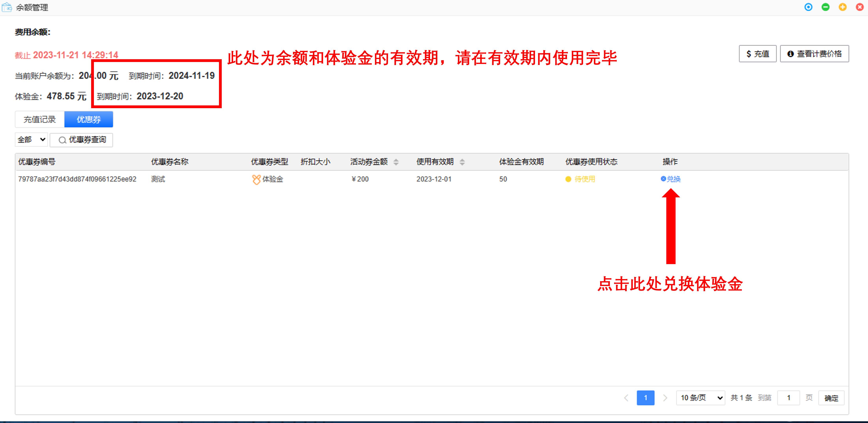Click the date 2023-12-01 cell
Viewport: 868px width, 423px height.
pyautogui.click(x=434, y=179)
